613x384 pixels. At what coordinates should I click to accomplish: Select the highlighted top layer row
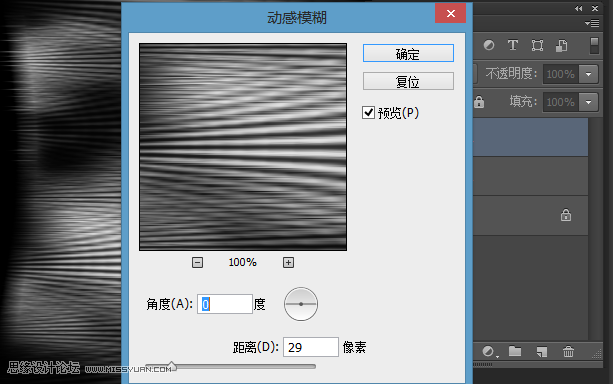click(531, 137)
